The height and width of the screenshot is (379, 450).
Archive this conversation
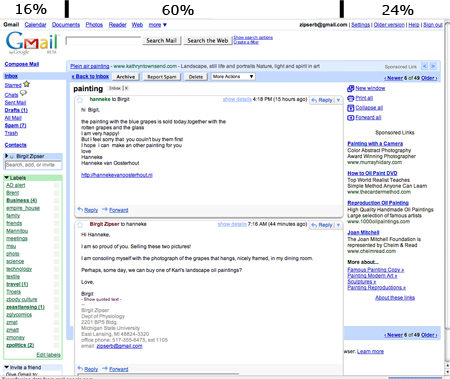pyautogui.click(x=126, y=77)
